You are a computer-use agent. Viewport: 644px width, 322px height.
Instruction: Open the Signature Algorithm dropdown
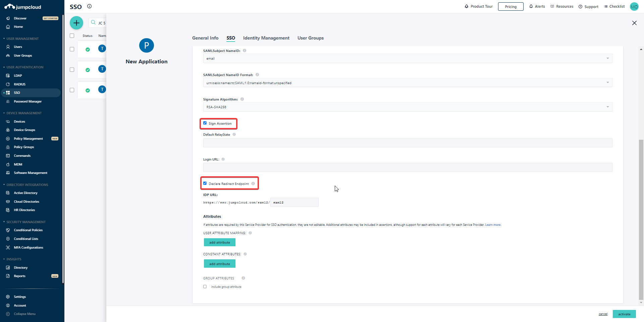[x=607, y=107]
